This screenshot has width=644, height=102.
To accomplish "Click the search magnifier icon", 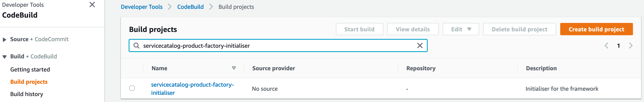I will pos(136,45).
